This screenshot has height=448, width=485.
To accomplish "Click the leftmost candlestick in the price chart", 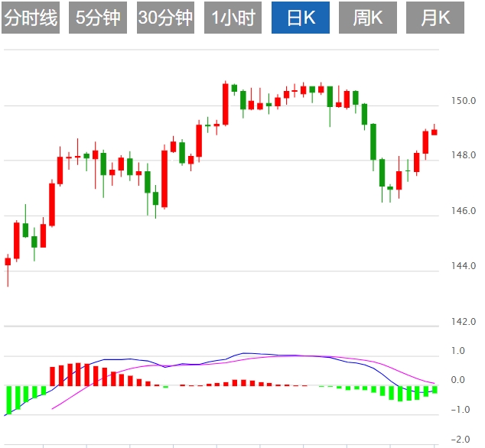I will [8, 261].
